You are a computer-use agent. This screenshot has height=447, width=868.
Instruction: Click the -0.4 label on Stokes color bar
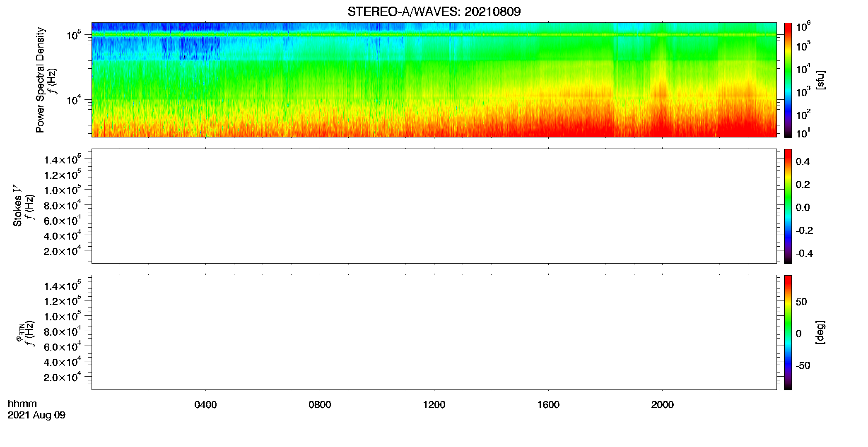(x=804, y=254)
